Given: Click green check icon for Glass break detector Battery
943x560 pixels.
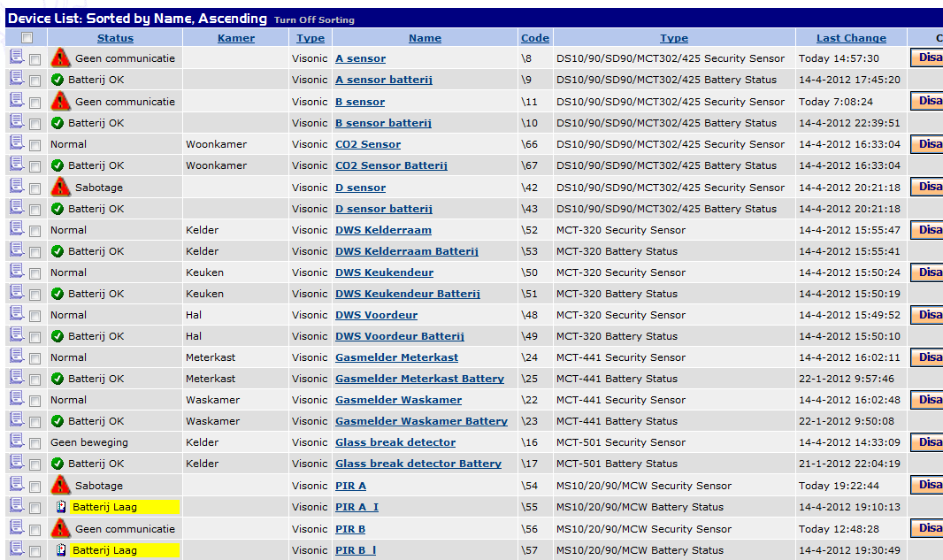Looking at the screenshot, I should coord(57,464).
